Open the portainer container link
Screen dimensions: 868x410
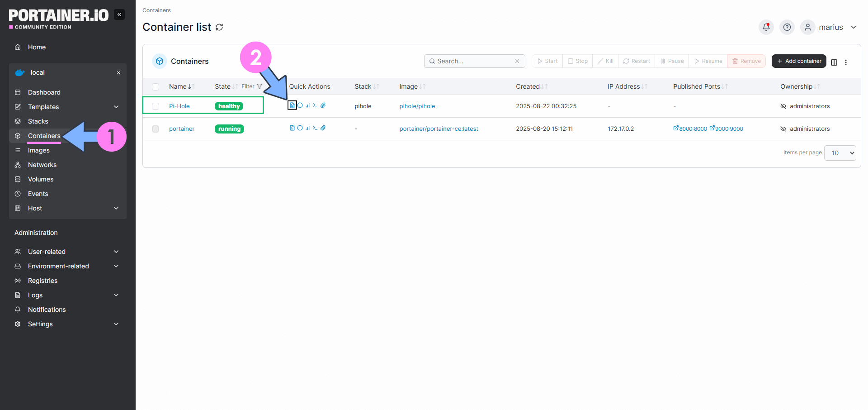point(182,129)
